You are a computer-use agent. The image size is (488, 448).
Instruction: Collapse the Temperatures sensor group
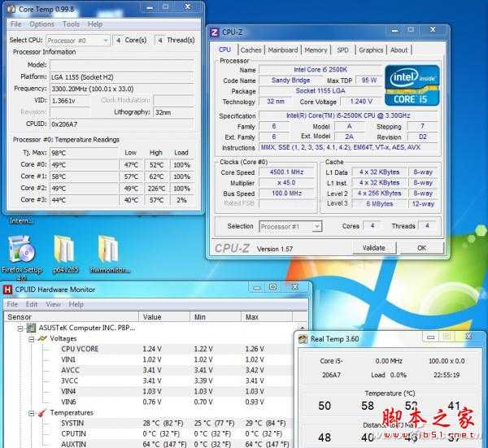[x=31, y=412]
